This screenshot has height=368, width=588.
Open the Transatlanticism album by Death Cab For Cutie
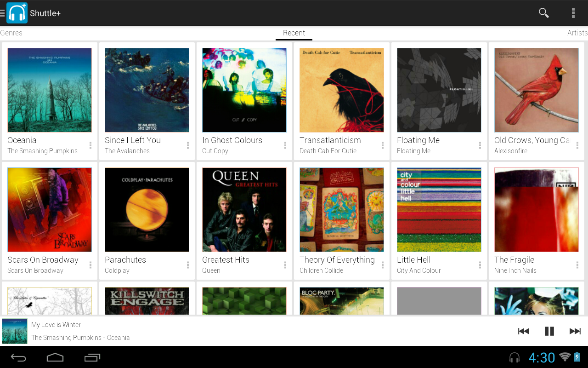pyautogui.click(x=341, y=90)
